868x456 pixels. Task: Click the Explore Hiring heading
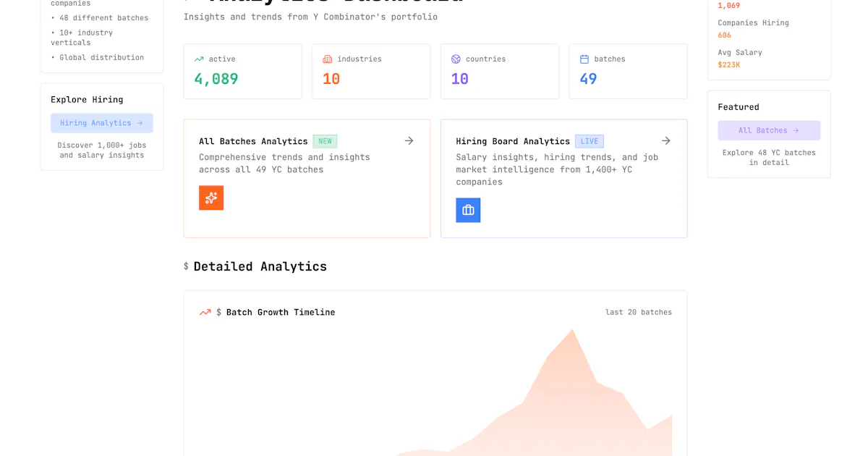(x=87, y=100)
